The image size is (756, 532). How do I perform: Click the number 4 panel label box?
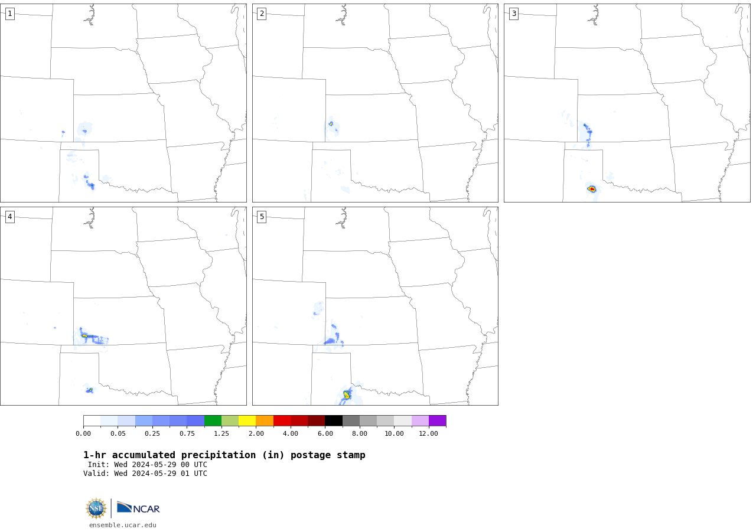pos(9,217)
